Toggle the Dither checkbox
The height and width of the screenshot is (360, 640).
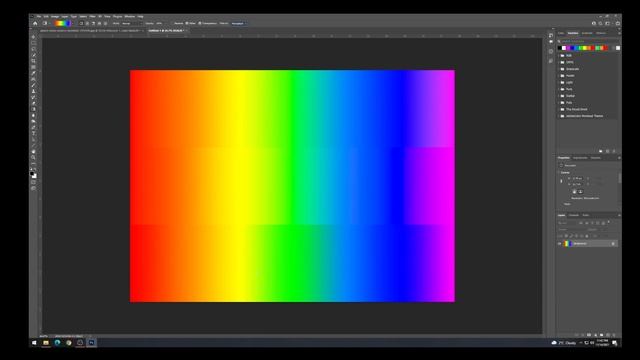[187, 23]
